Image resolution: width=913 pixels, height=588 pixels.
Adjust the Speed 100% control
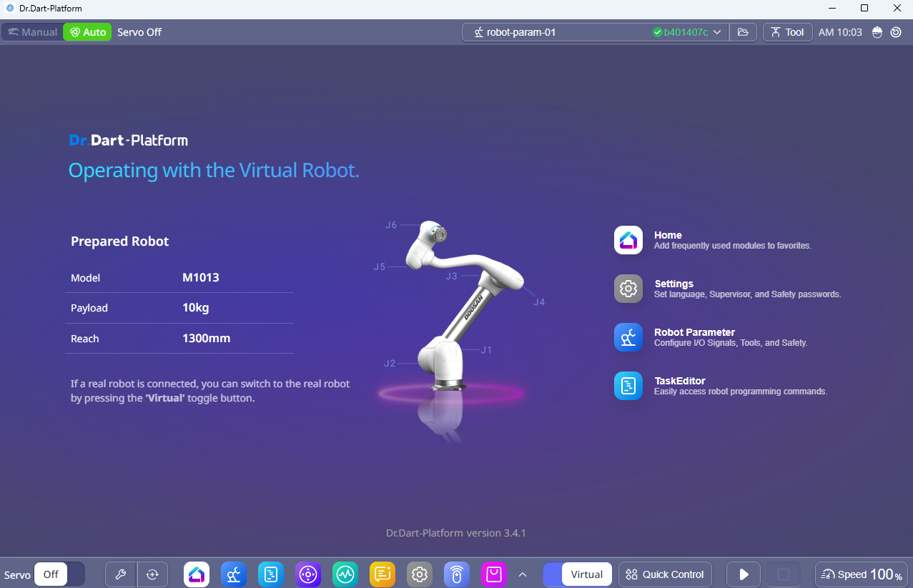tap(862, 574)
